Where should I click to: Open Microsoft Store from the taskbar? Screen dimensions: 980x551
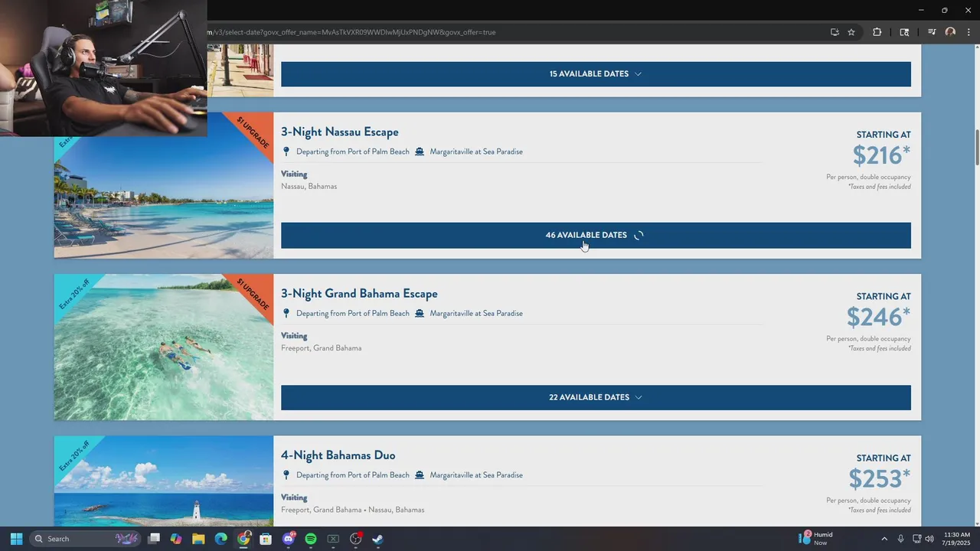coord(266,539)
